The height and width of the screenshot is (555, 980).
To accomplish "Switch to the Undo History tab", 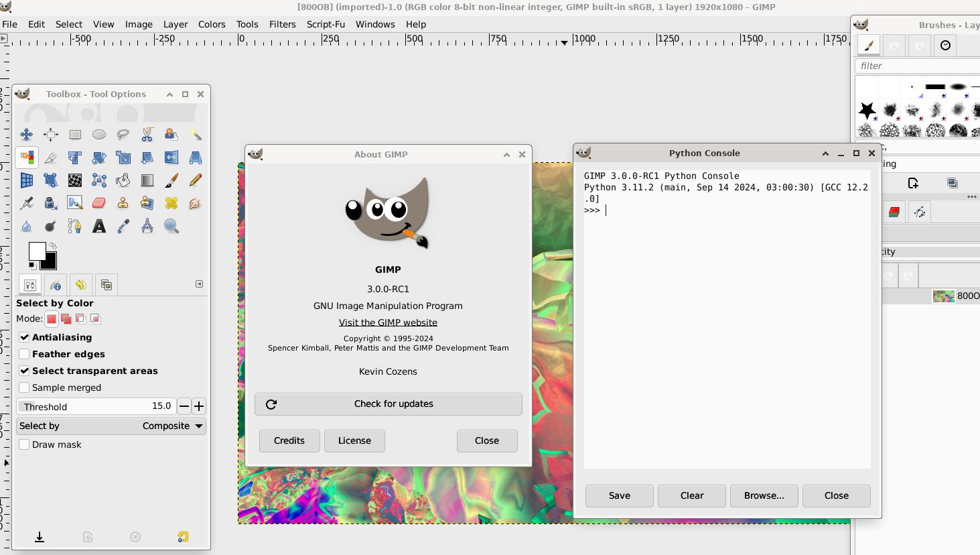I will coord(80,285).
